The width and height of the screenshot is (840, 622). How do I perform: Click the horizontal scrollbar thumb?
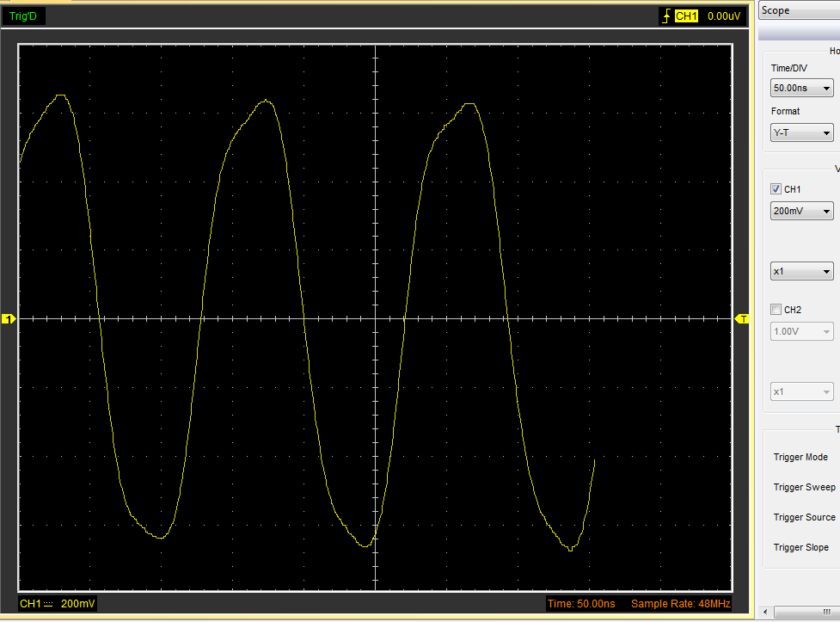pyautogui.click(x=806, y=612)
